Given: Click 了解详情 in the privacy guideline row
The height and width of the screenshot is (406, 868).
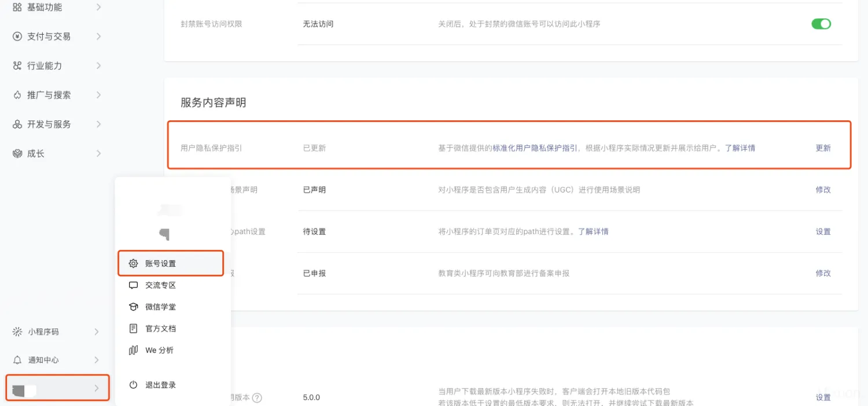Looking at the screenshot, I should pyautogui.click(x=740, y=148).
